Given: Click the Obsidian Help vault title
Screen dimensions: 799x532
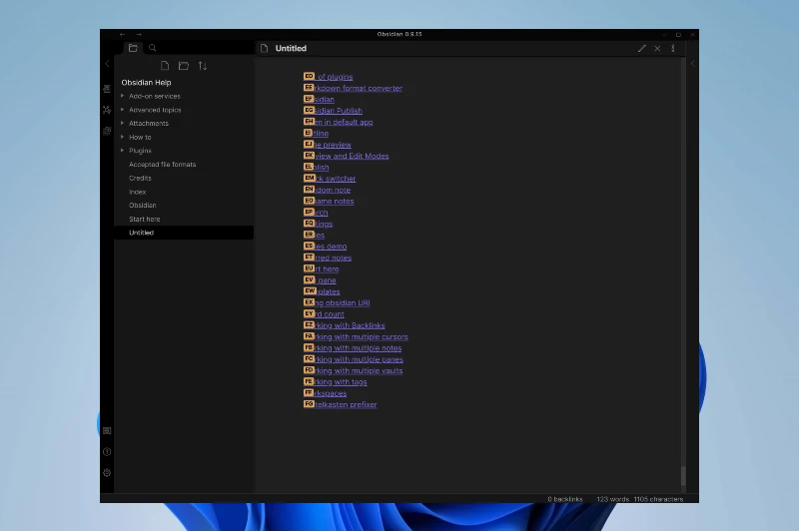Looking at the screenshot, I should pos(146,83).
